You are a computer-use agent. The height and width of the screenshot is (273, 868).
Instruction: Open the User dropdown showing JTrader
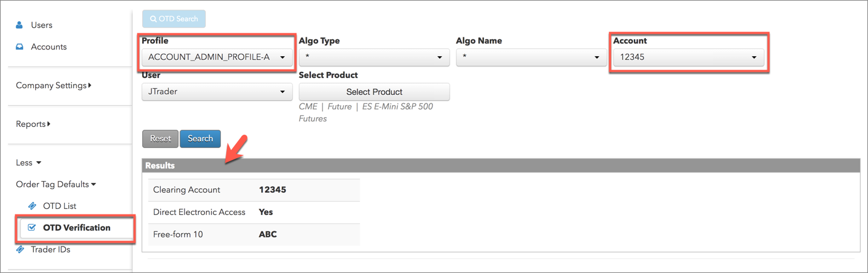click(x=217, y=92)
